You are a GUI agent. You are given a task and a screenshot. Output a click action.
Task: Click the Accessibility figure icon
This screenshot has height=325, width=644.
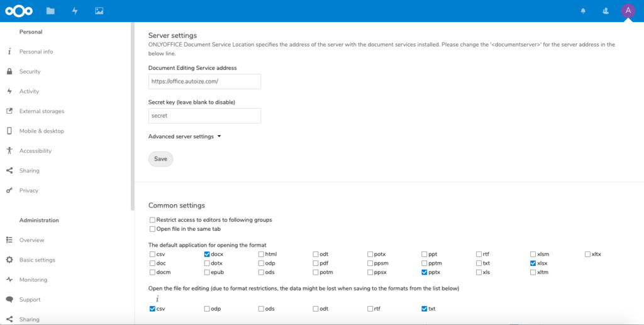(9, 151)
